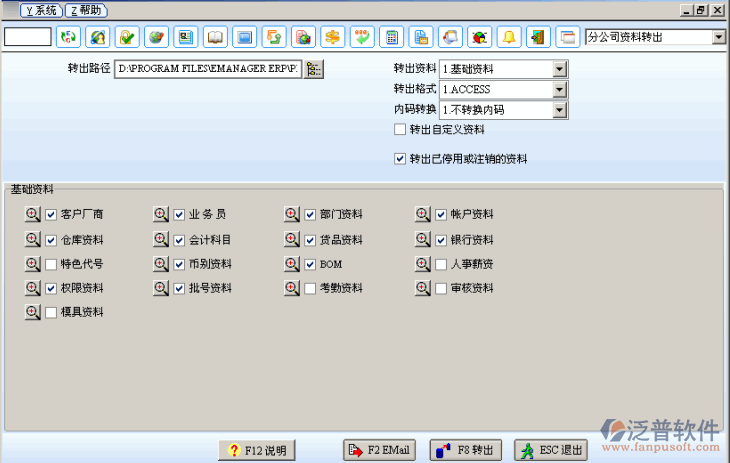Open the Y 系统 menu
The width and height of the screenshot is (730, 463).
click(41, 10)
